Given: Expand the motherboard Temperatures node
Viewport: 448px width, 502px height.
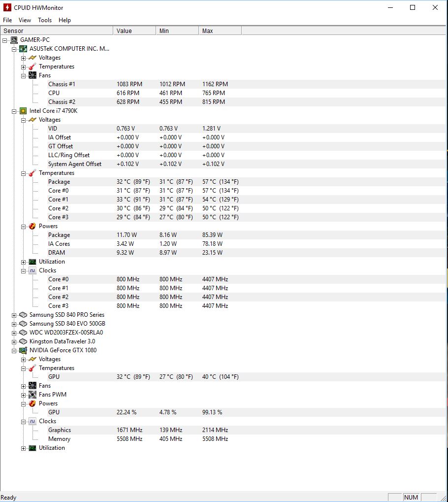Looking at the screenshot, I should [23, 67].
